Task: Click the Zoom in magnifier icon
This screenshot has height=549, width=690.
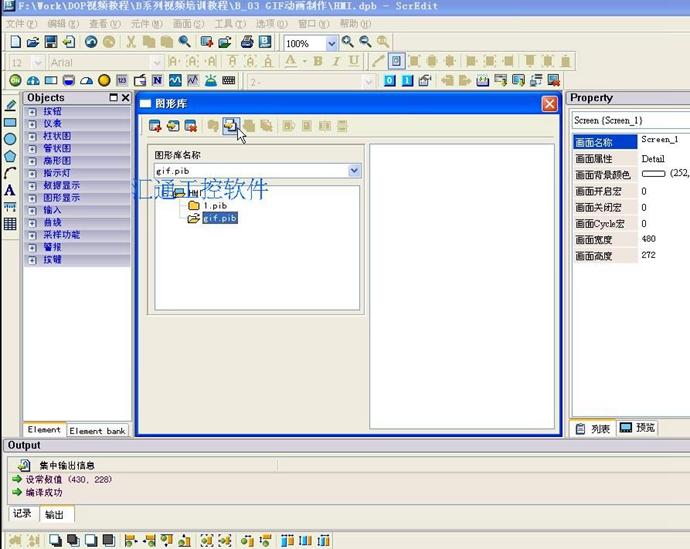Action: (x=348, y=42)
